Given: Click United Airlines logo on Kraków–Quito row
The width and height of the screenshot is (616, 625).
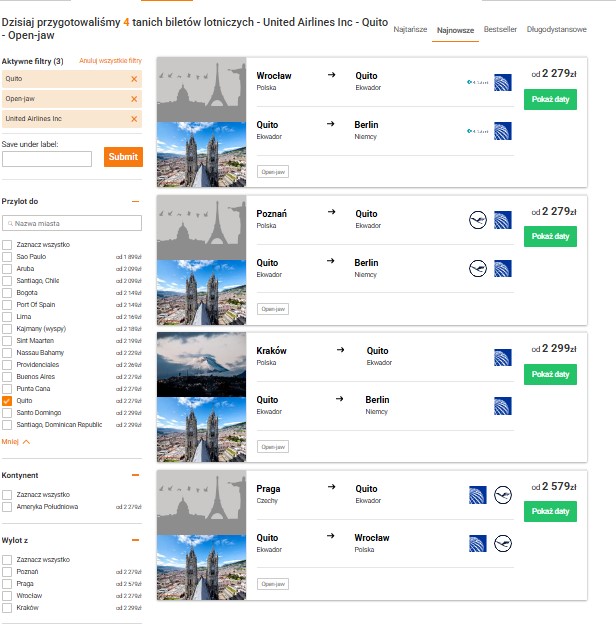Looking at the screenshot, I should coord(502,358).
